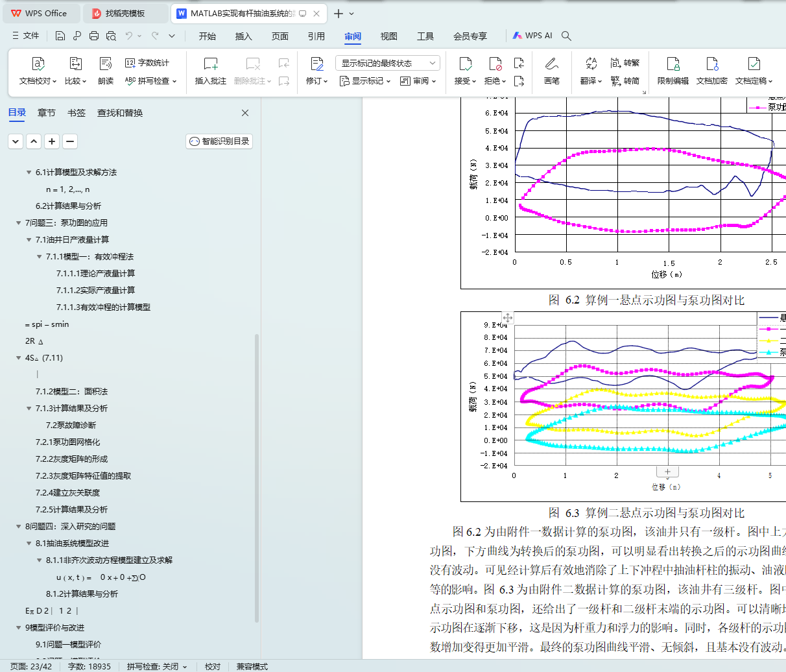Open the 比较 compare documents tool
This screenshot has width=786, height=672.
(x=75, y=71)
